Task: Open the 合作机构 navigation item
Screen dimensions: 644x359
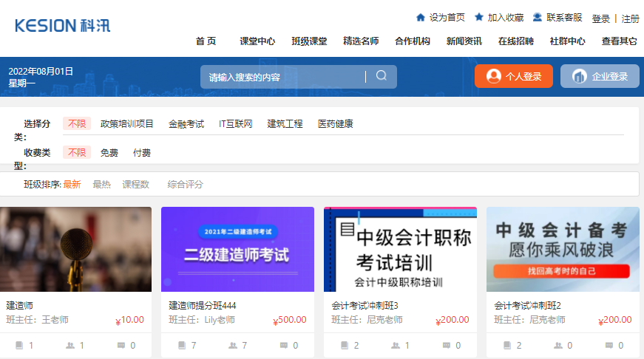Action: [x=413, y=41]
